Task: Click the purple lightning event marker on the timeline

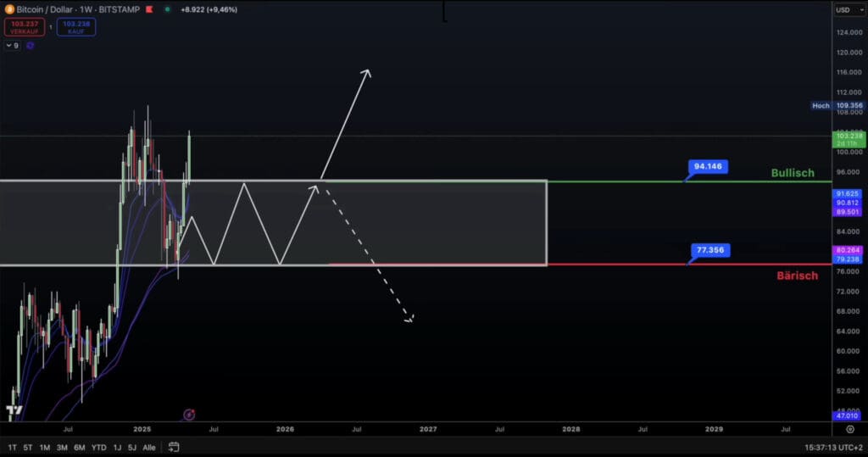Action: (x=189, y=415)
